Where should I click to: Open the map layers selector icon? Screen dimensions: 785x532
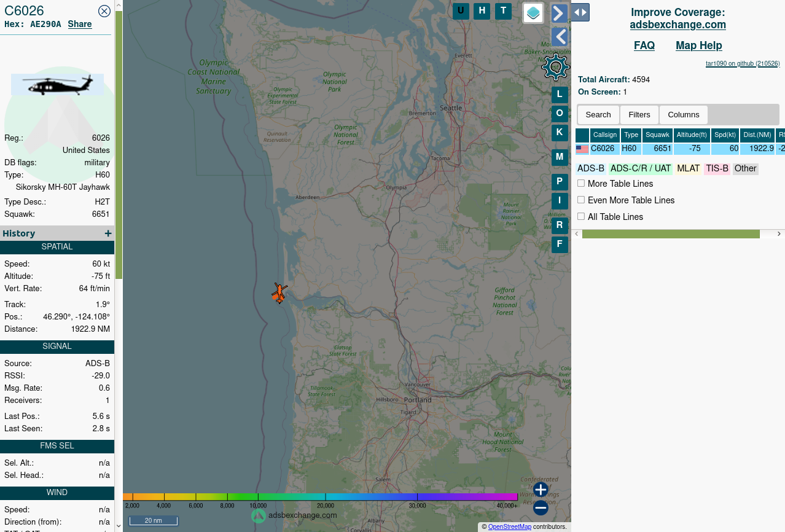pos(533,13)
